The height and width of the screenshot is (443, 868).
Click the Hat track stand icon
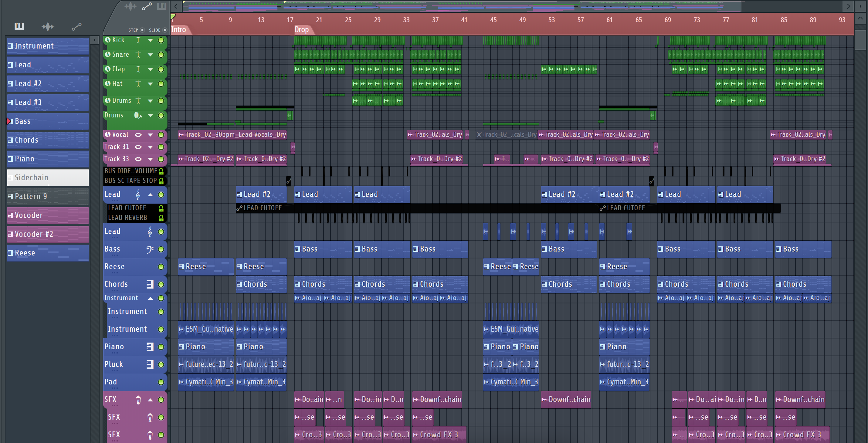pyautogui.click(x=138, y=83)
